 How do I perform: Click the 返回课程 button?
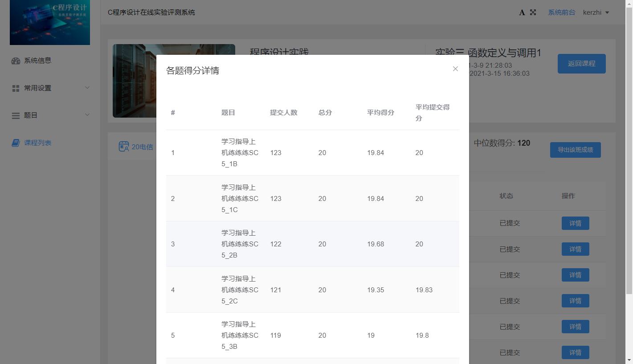(581, 64)
